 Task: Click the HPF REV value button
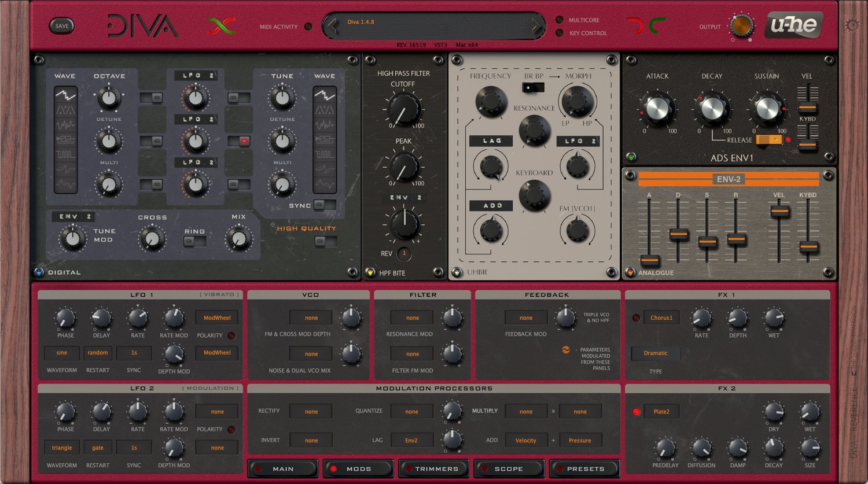pyautogui.click(x=404, y=253)
